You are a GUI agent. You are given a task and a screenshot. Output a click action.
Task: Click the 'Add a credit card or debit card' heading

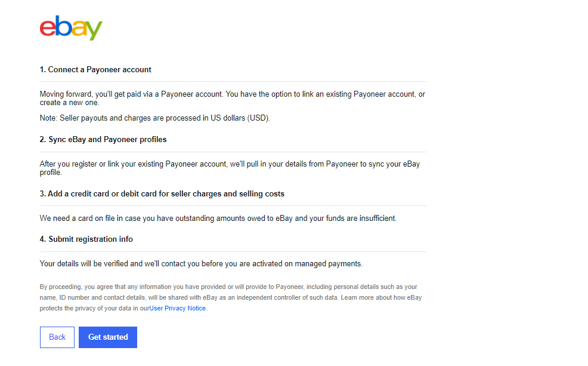point(162,193)
